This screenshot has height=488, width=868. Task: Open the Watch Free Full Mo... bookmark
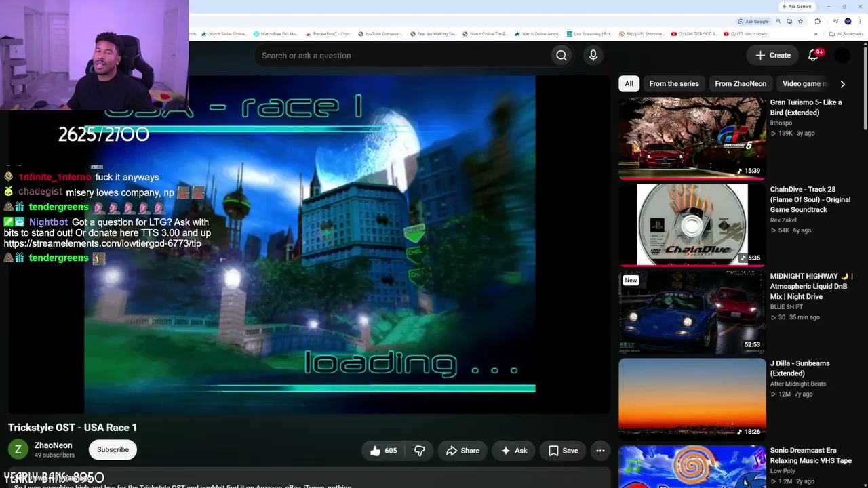coord(276,34)
